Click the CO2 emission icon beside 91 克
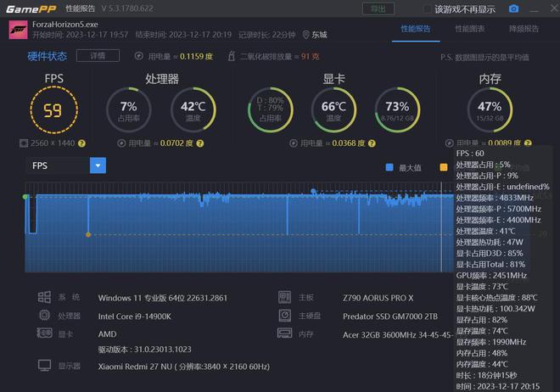The height and width of the screenshot is (392, 560). point(232,56)
